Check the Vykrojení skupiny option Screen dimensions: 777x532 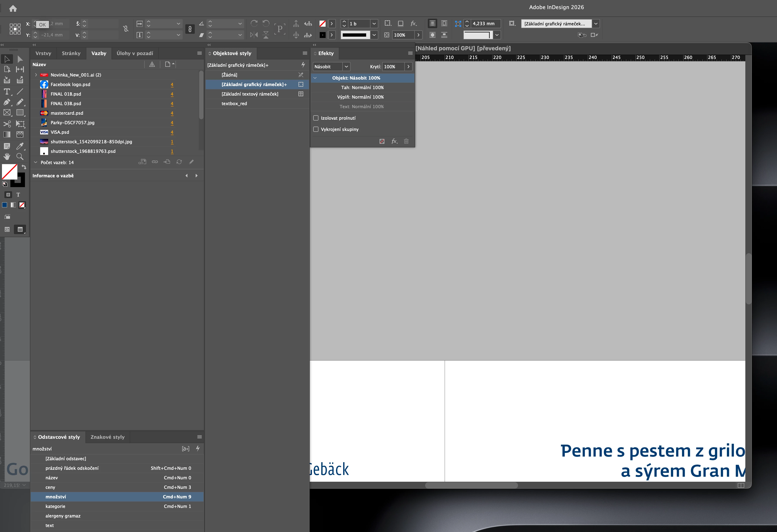click(x=316, y=129)
